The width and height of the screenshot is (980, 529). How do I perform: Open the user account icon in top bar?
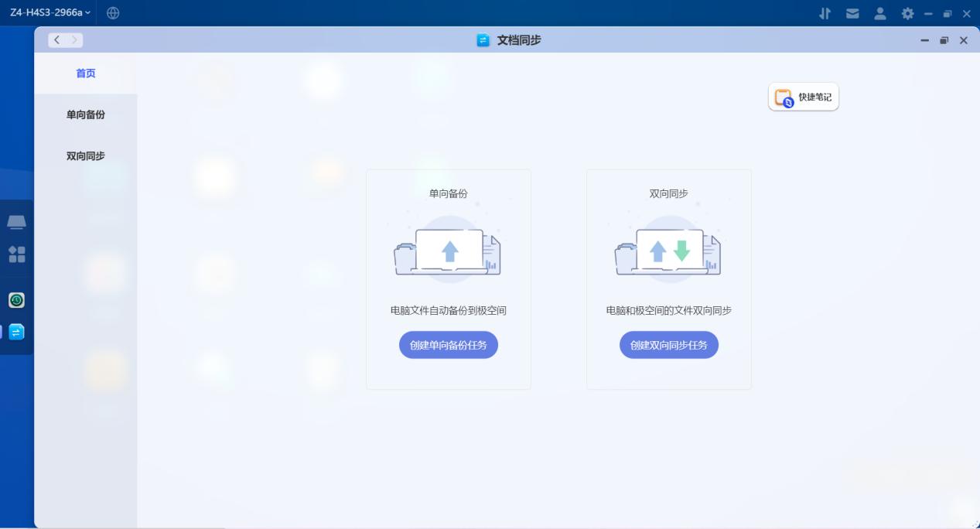click(x=879, y=13)
